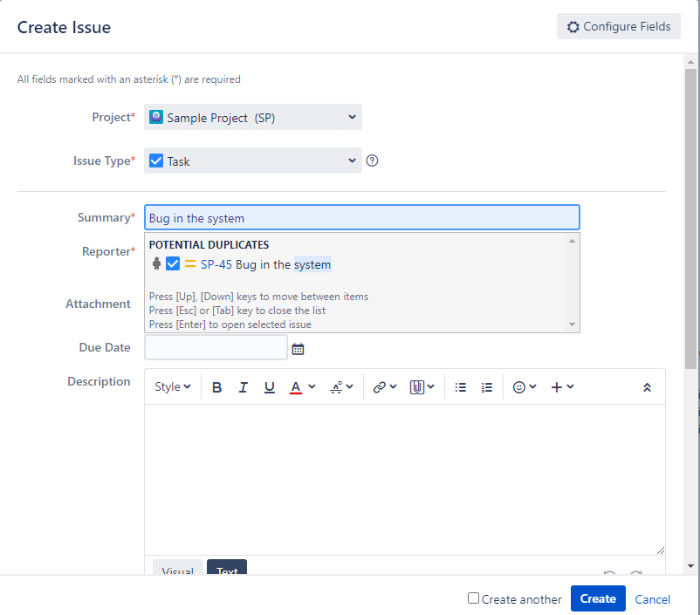Click the description resize handle corner
This screenshot has height=615, width=700.
[661, 550]
